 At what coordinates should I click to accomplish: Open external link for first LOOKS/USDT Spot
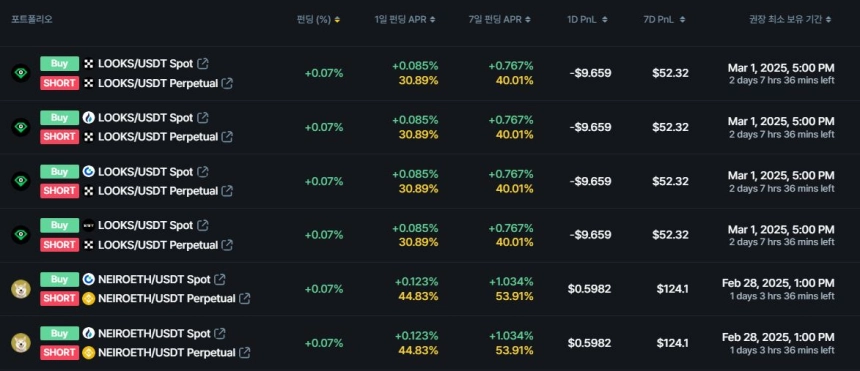202,64
